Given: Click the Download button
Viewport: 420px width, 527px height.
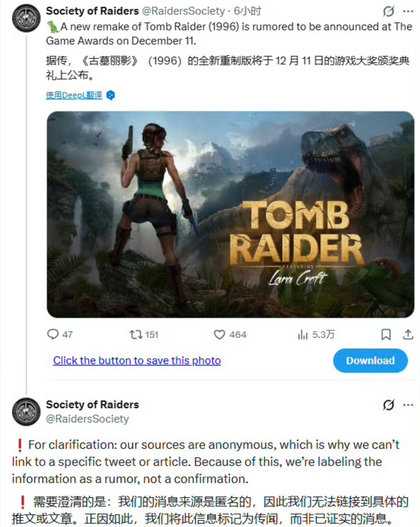Looking at the screenshot, I should pyautogui.click(x=370, y=361).
